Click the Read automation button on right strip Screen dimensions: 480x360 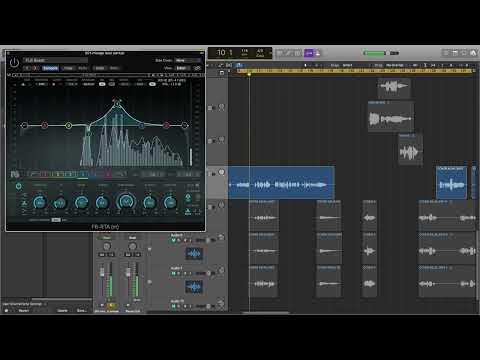132,238
